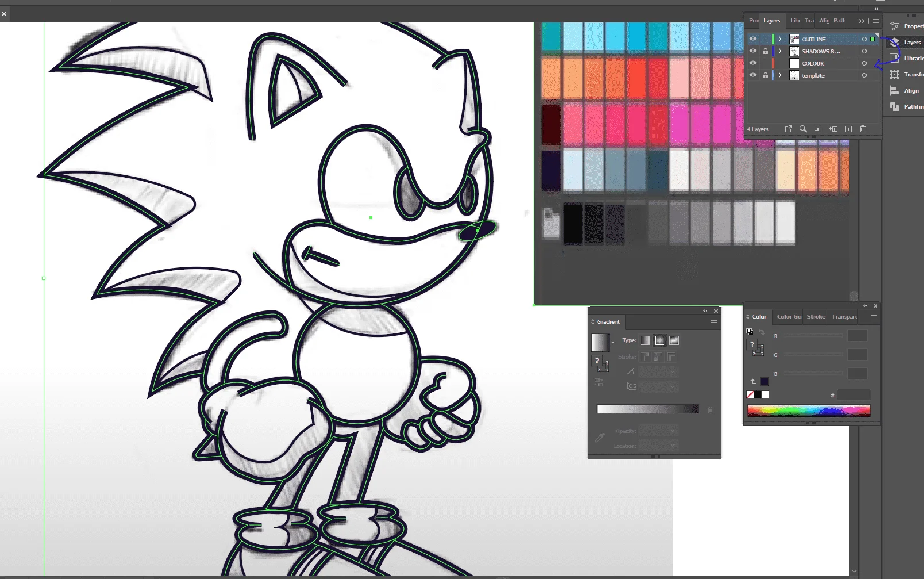Screen dimensions: 924x579
Task: Switch to the Color Guide tab
Action: [x=790, y=317]
